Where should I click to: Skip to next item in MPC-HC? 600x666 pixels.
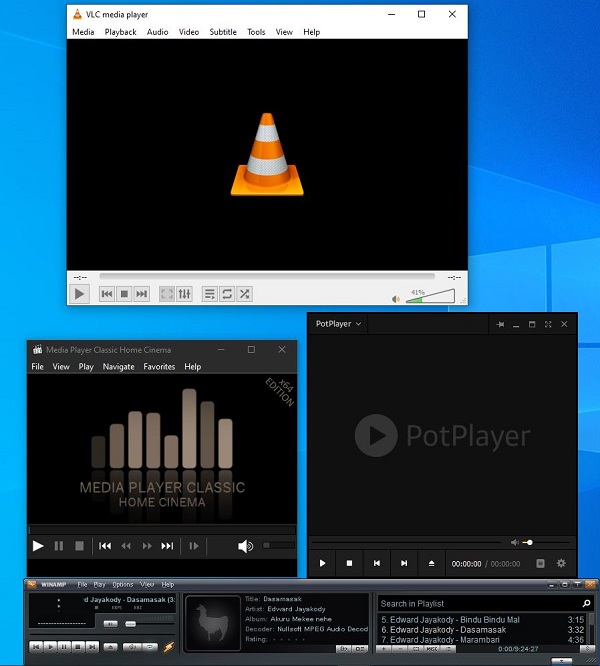point(167,546)
